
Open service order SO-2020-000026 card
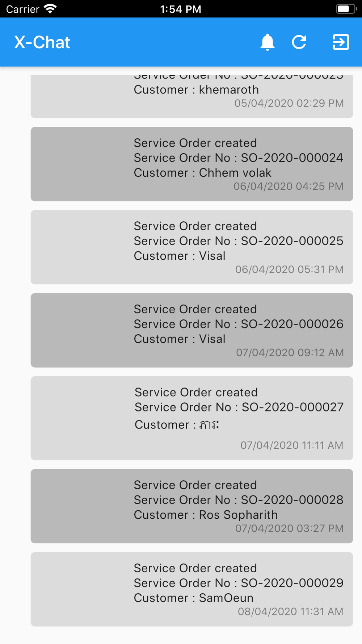[x=192, y=330]
